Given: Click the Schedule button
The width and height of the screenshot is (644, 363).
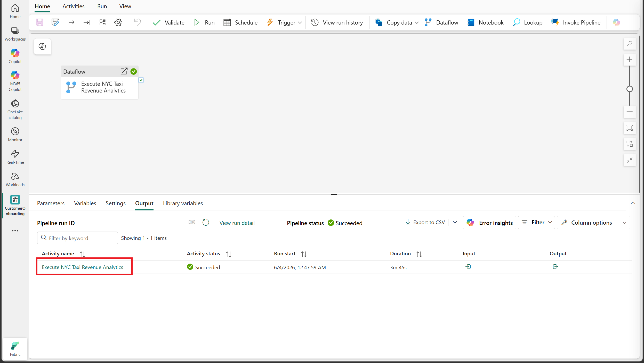Looking at the screenshot, I should coord(241,23).
